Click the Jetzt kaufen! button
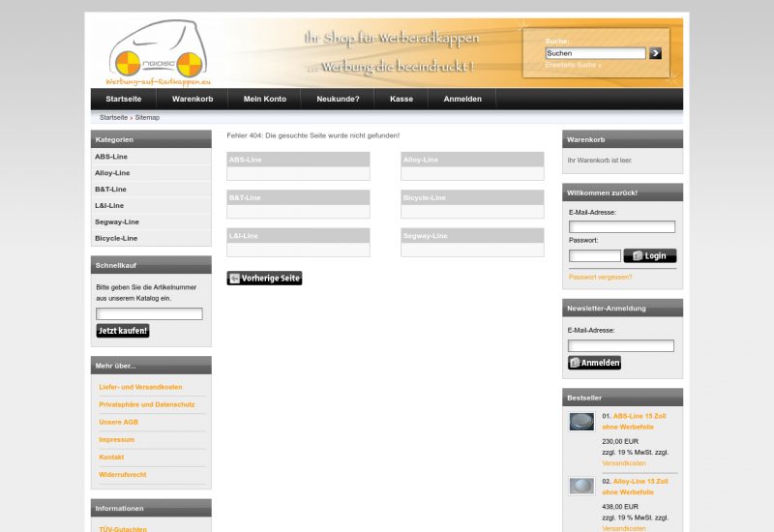The width and height of the screenshot is (774, 532). tap(123, 331)
